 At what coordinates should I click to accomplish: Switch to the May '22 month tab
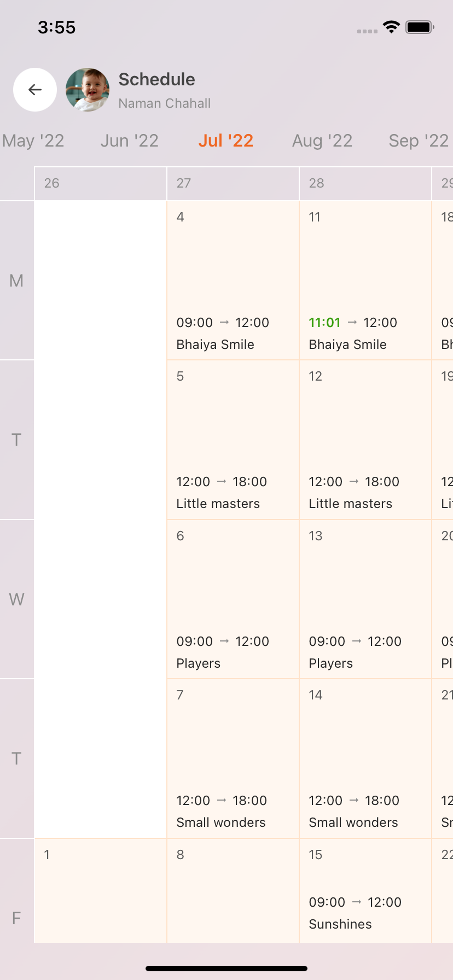(x=33, y=141)
